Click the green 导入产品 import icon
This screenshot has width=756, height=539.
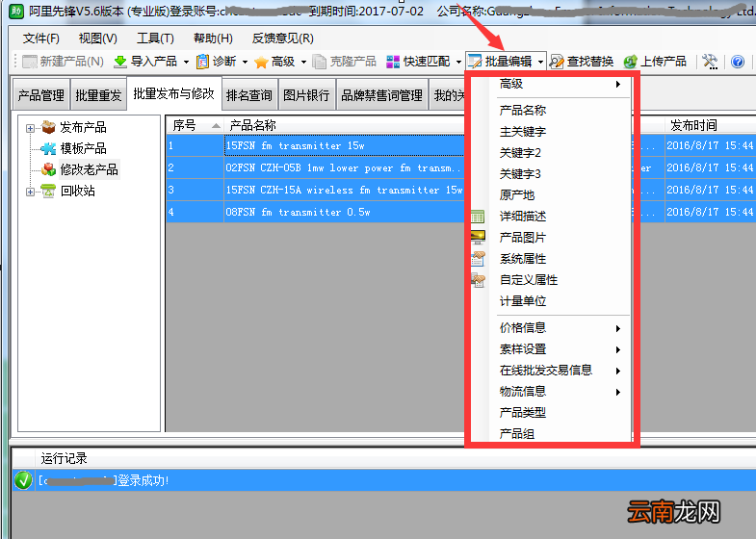click(120, 62)
